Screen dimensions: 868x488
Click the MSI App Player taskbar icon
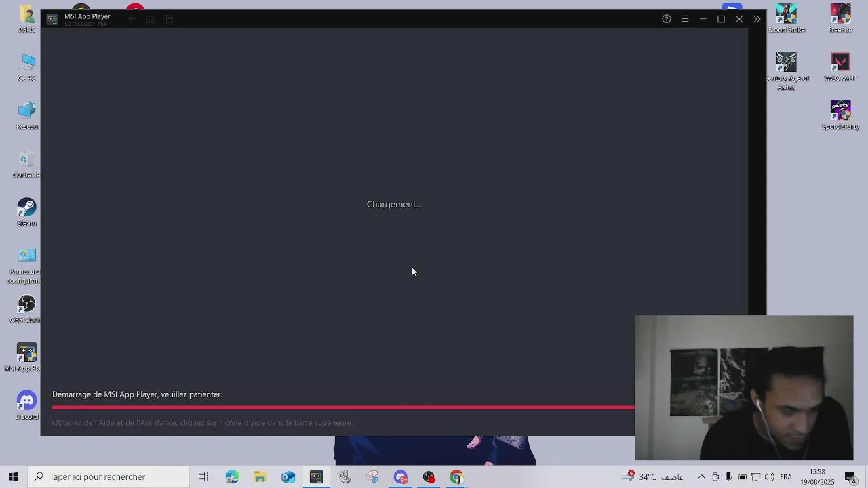316,476
